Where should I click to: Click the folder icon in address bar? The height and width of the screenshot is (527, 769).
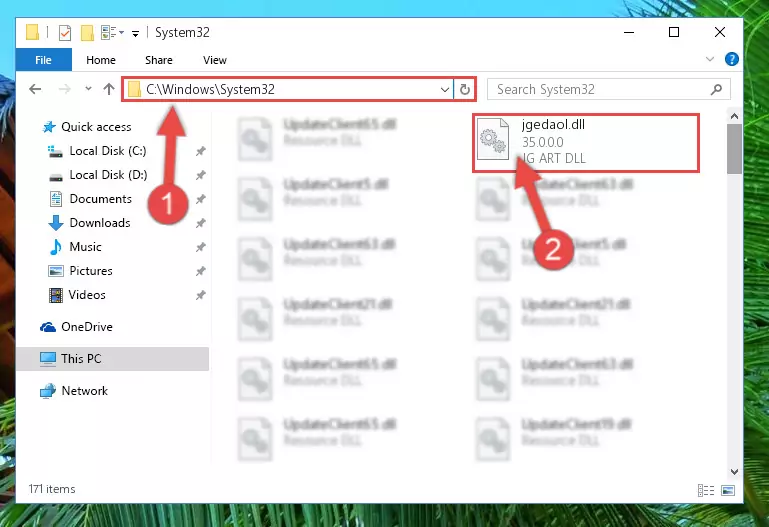134,90
